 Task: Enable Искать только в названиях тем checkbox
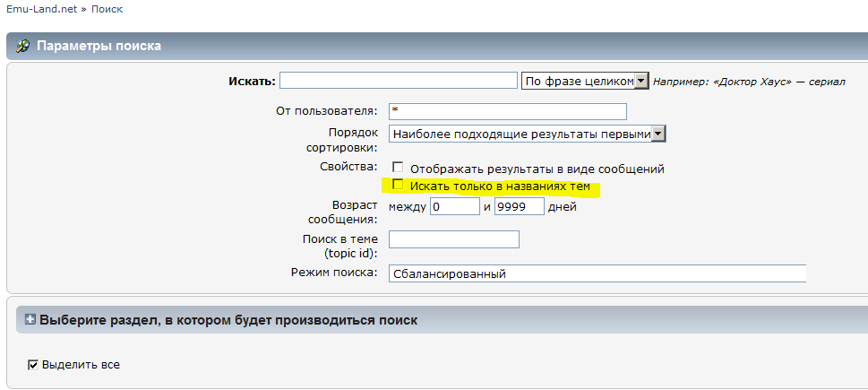click(399, 186)
